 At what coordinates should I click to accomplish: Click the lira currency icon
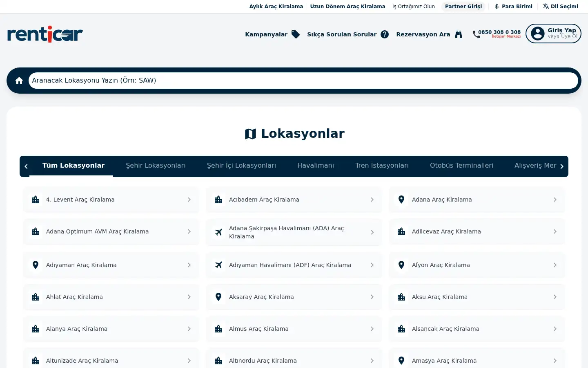point(497,7)
